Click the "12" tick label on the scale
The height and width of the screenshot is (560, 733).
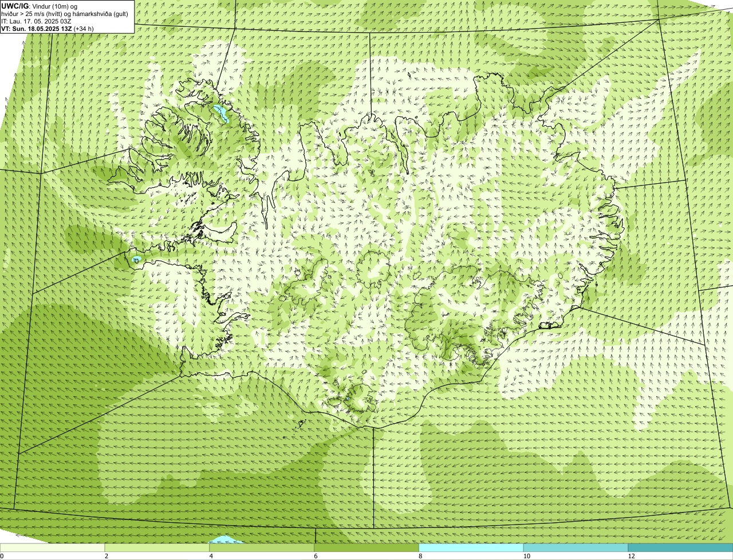631,556
